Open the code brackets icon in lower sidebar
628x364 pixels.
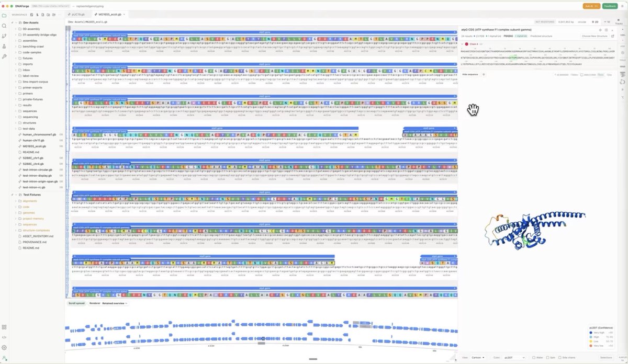[x=4, y=337]
